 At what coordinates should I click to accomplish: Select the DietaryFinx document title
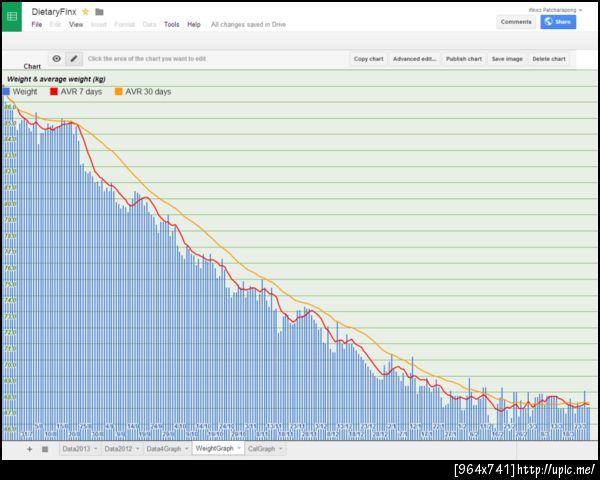click(x=54, y=12)
